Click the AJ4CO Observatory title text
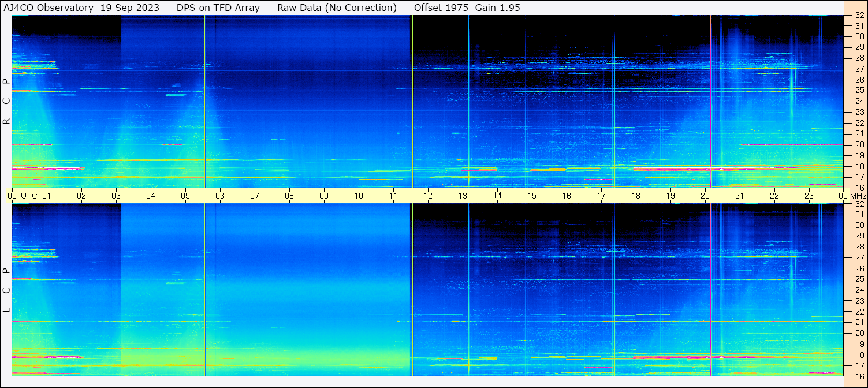Viewport: 868px width, 388px height. click(x=49, y=8)
